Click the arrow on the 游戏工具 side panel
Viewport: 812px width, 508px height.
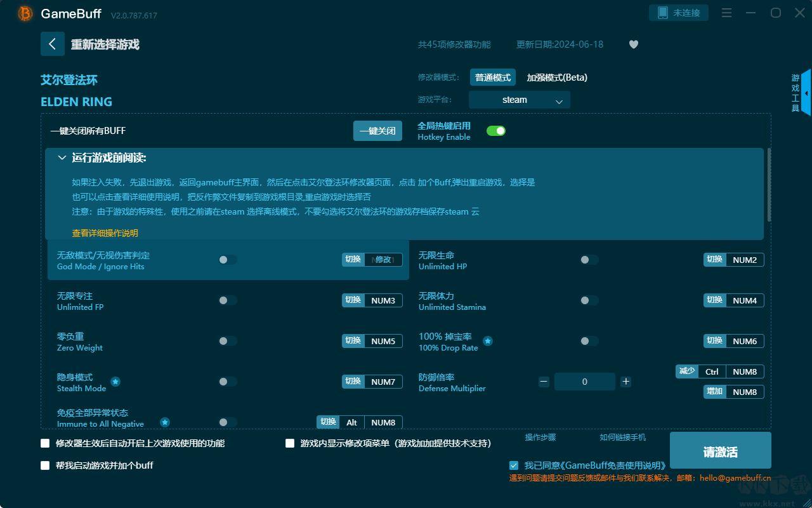(x=806, y=93)
